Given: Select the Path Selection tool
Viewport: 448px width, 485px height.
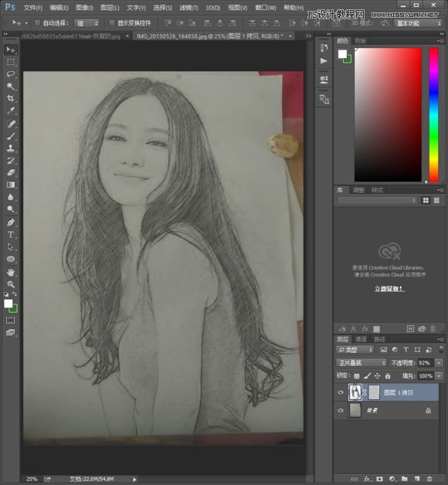Looking at the screenshot, I should [11, 246].
